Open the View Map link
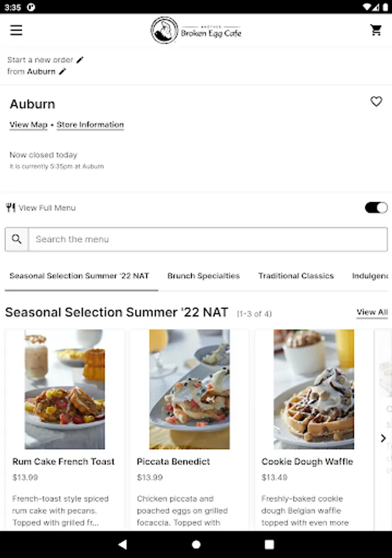392x558 pixels. (x=28, y=125)
